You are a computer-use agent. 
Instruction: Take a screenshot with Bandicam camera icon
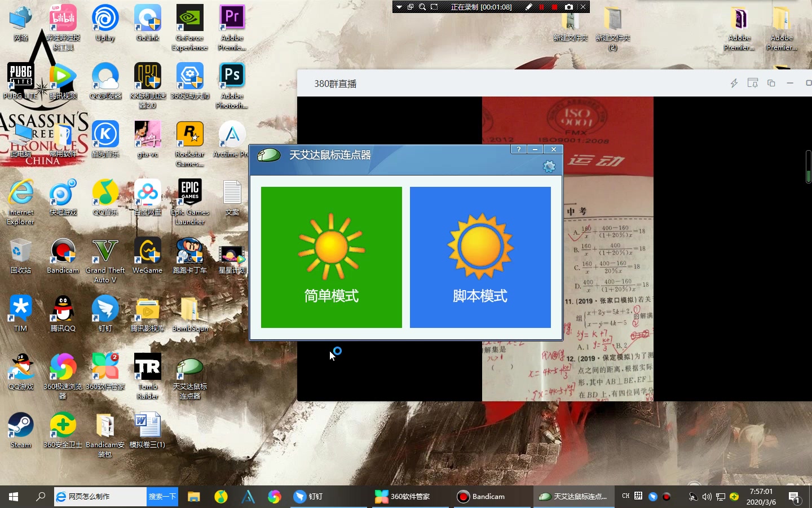(x=569, y=7)
